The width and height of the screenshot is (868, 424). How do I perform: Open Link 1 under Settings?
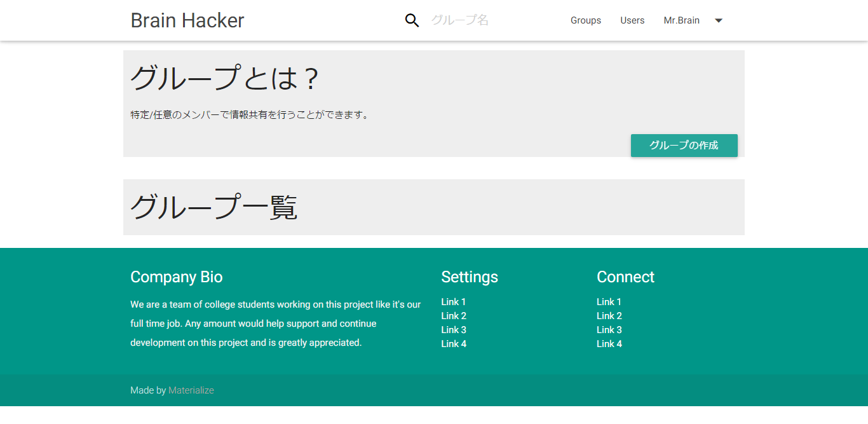coord(454,302)
